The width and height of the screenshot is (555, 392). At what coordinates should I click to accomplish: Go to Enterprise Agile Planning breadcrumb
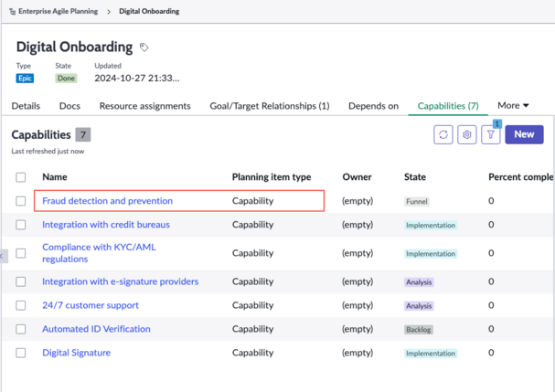58,11
